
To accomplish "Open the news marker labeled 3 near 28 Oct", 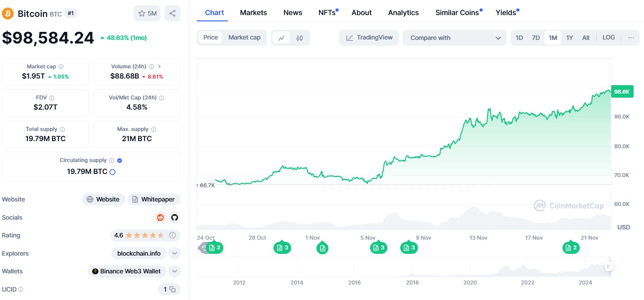I will tap(282, 248).
